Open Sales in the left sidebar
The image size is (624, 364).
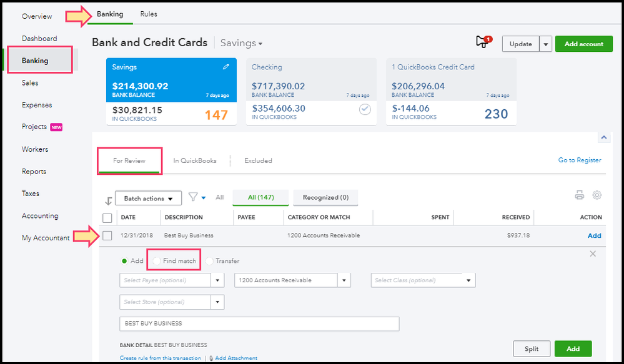30,83
